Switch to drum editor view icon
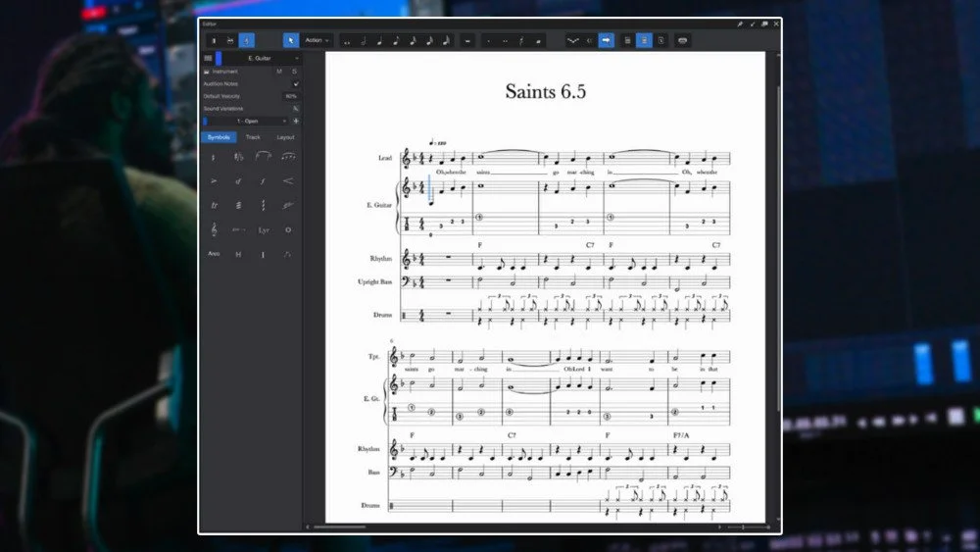The height and width of the screenshot is (552, 980). point(230,40)
